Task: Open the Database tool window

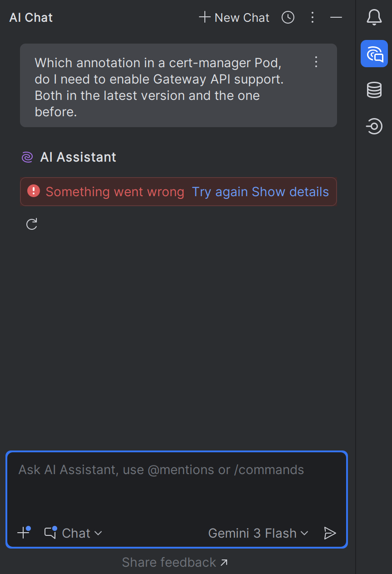Action: [374, 90]
